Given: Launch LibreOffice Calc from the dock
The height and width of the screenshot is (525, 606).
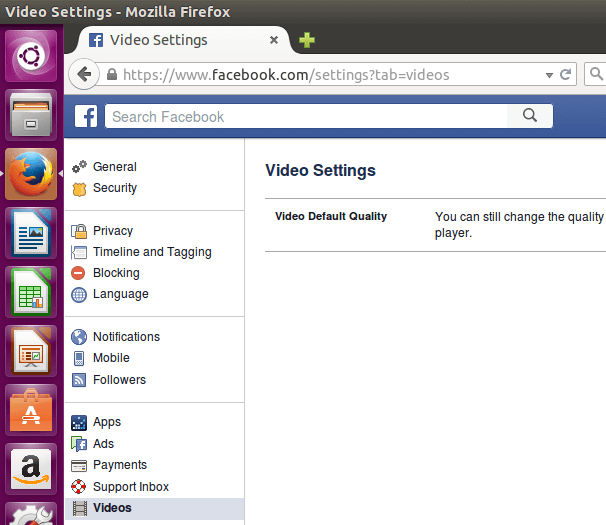Looking at the screenshot, I should [x=31, y=292].
